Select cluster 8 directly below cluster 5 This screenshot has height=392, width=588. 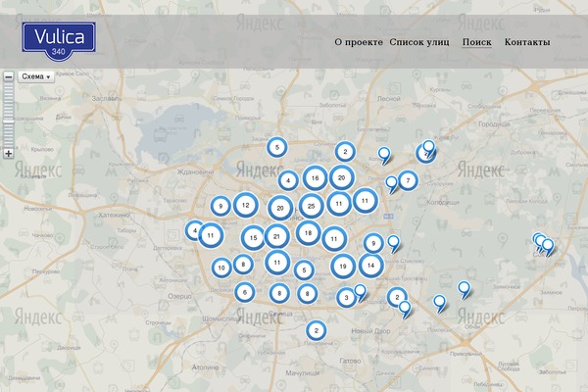(307, 294)
